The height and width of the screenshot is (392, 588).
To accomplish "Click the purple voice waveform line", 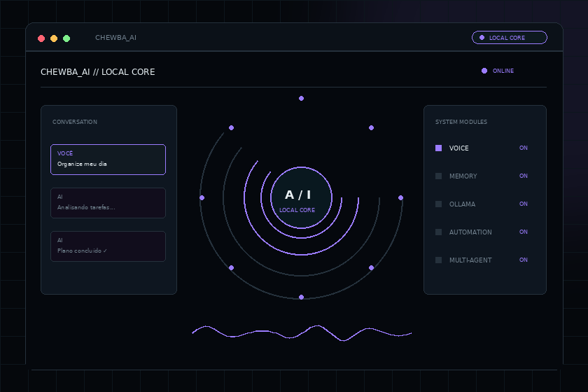I will pyautogui.click(x=302, y=332).
